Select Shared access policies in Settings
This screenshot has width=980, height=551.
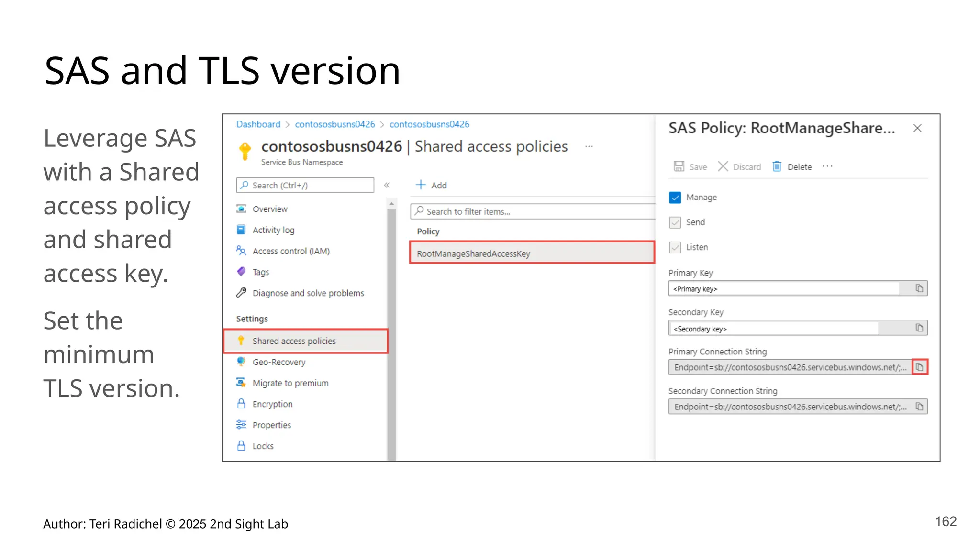tap(305, 341)
